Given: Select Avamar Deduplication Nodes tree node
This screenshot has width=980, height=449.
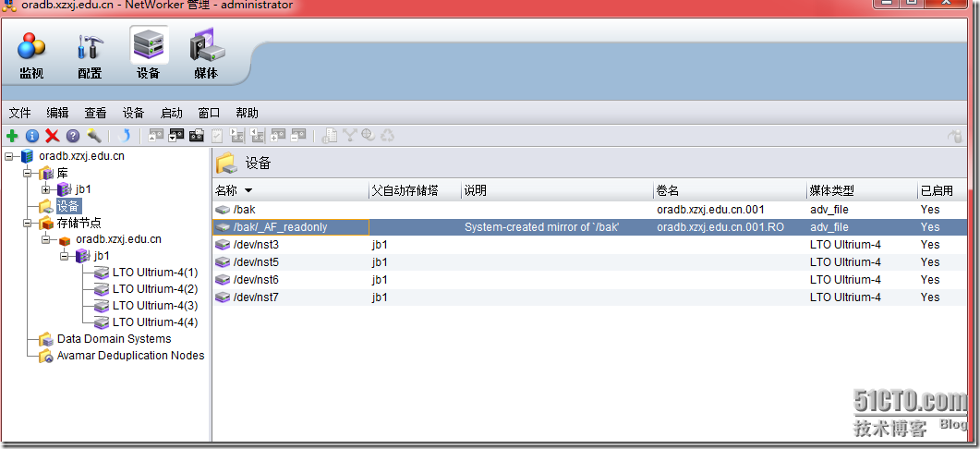Looking at the screenshot, I should coord(130,355).
